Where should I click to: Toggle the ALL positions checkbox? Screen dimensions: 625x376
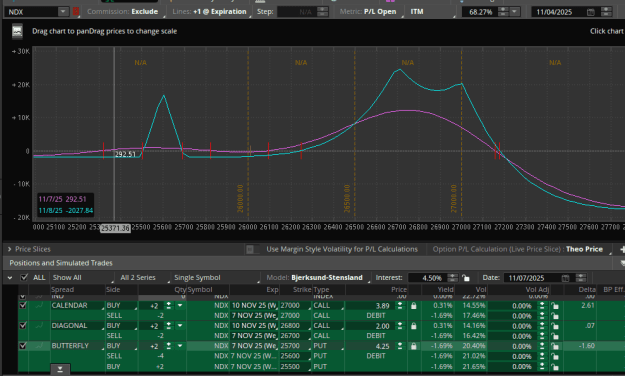[24, 278]
